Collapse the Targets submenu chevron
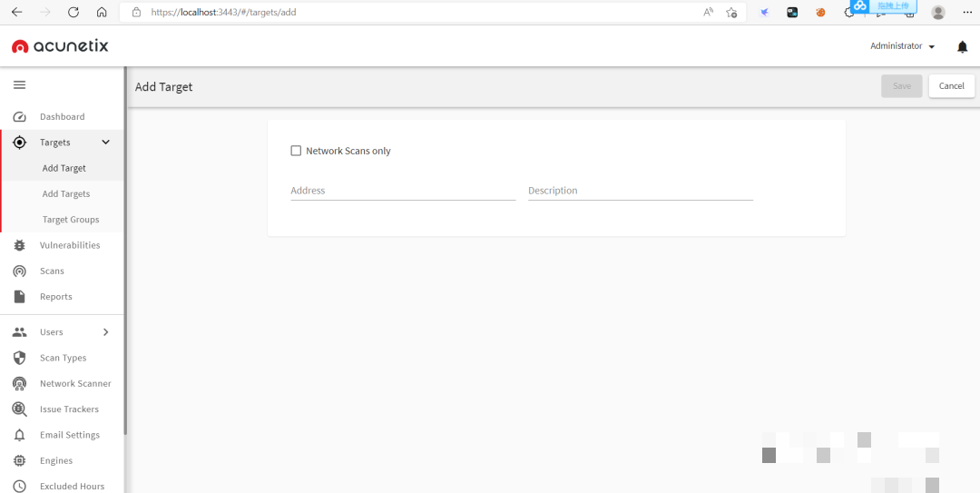This screenshot has width=980, height=493. 105,143
